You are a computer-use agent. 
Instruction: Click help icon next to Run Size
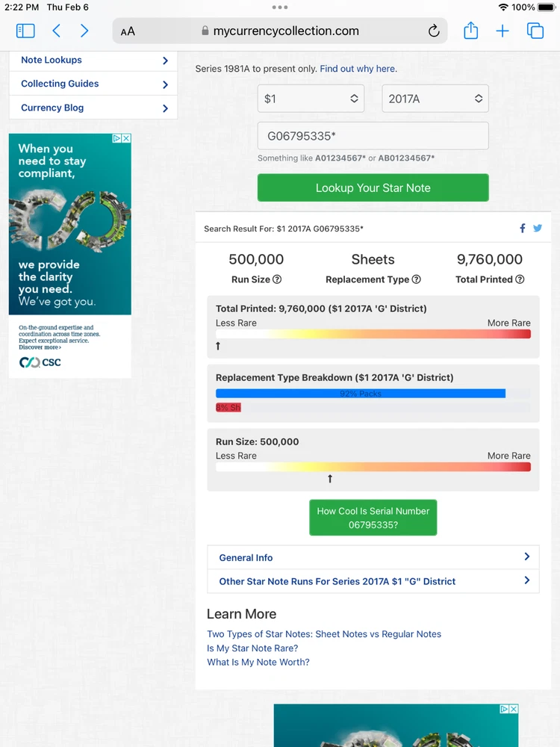(x=277, y=279)
